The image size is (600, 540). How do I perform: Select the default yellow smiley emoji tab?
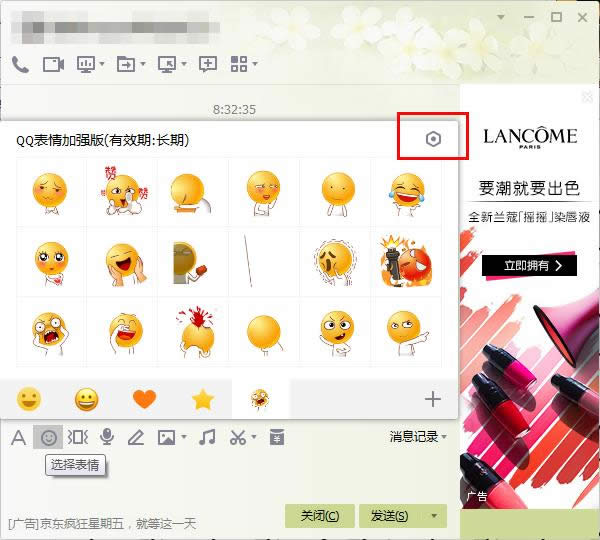pos(29,400)
